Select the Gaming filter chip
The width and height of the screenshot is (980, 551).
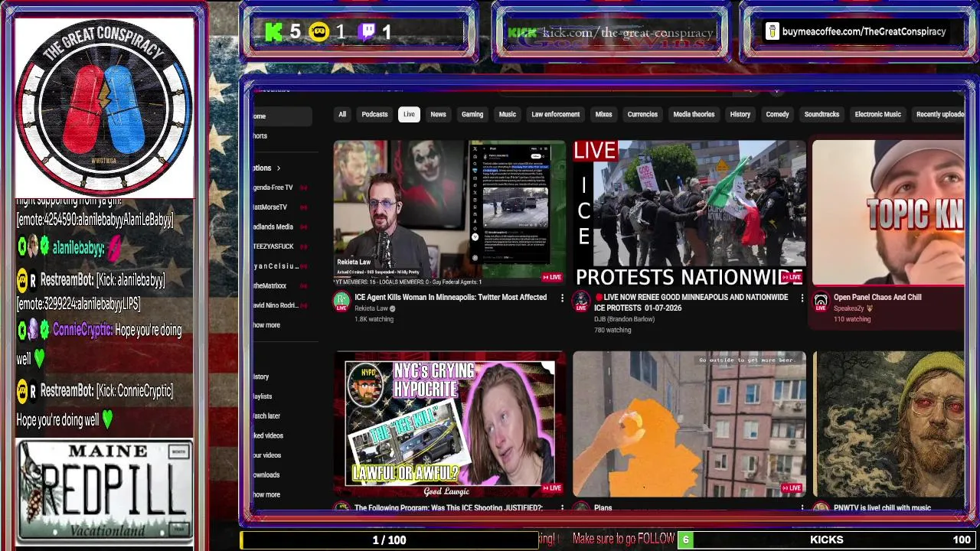472,114
